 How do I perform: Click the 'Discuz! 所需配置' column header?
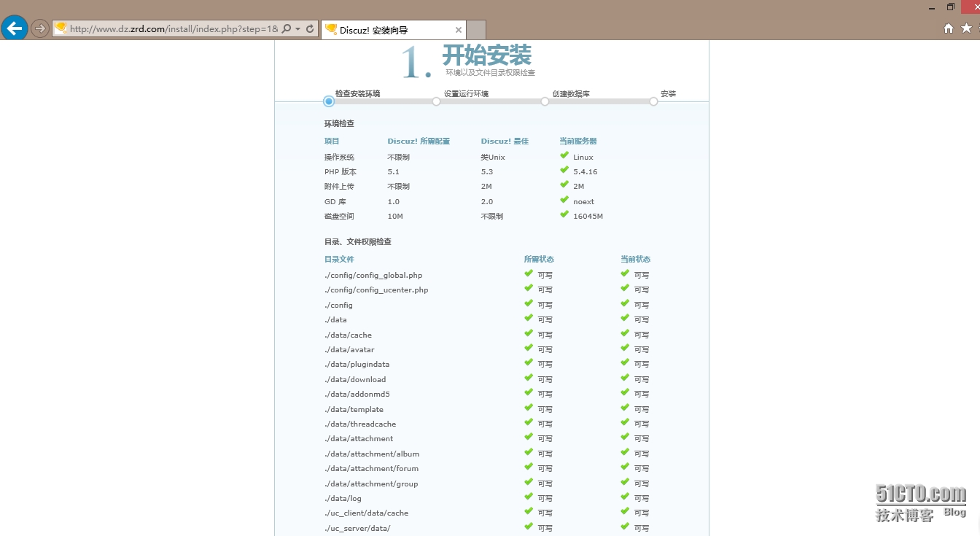pyautogui.click(x=419, y=141)
